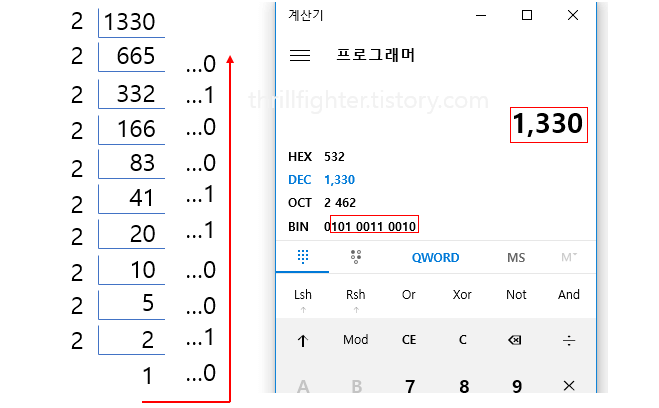This screenshot has width=659, height=408.
Task: Click the number 8 key
Action: point(464,386)
